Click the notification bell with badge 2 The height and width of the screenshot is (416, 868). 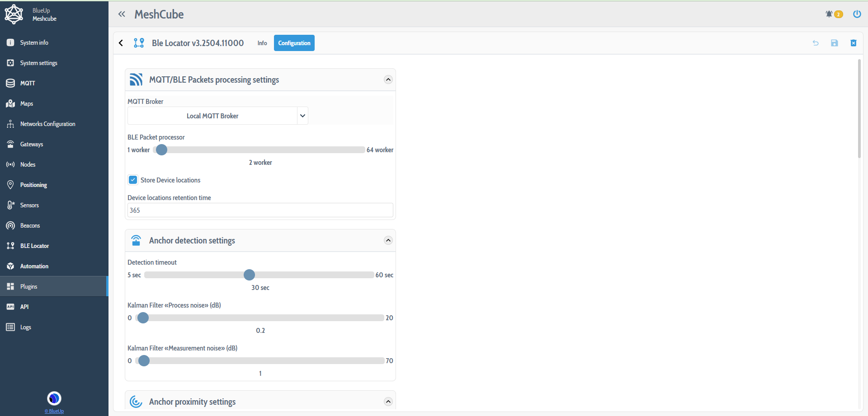coord(831,14)
